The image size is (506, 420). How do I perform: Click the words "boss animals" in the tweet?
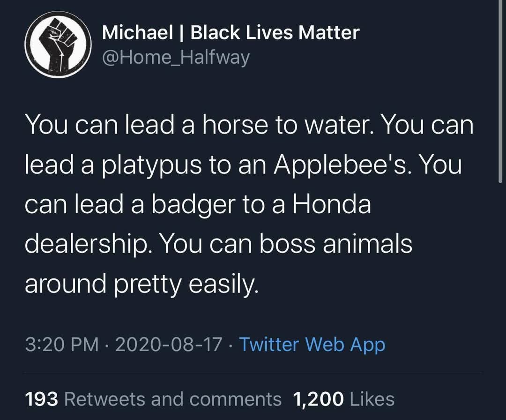tap(335, 244)
